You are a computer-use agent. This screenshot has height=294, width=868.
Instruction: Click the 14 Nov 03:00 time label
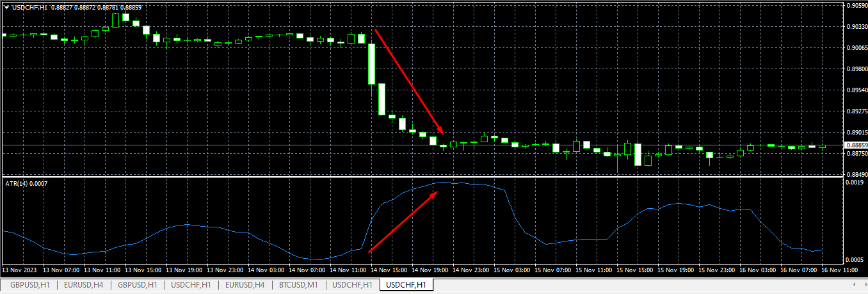click(x=268, y=270)
